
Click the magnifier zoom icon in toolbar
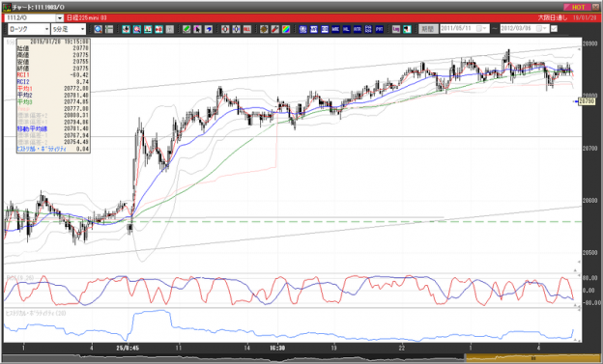tap(98, 29)
